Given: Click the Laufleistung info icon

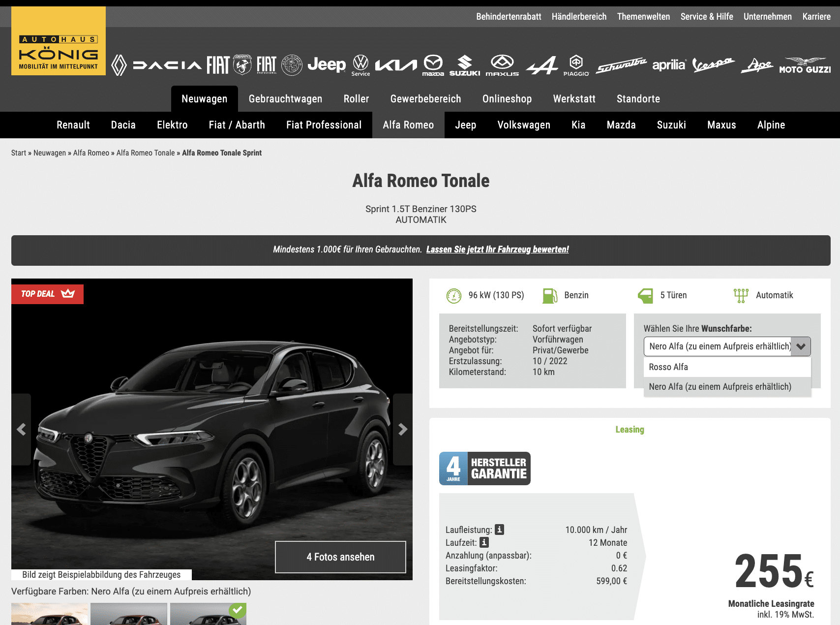Looking at the screenshot, I should coord(499,530).
